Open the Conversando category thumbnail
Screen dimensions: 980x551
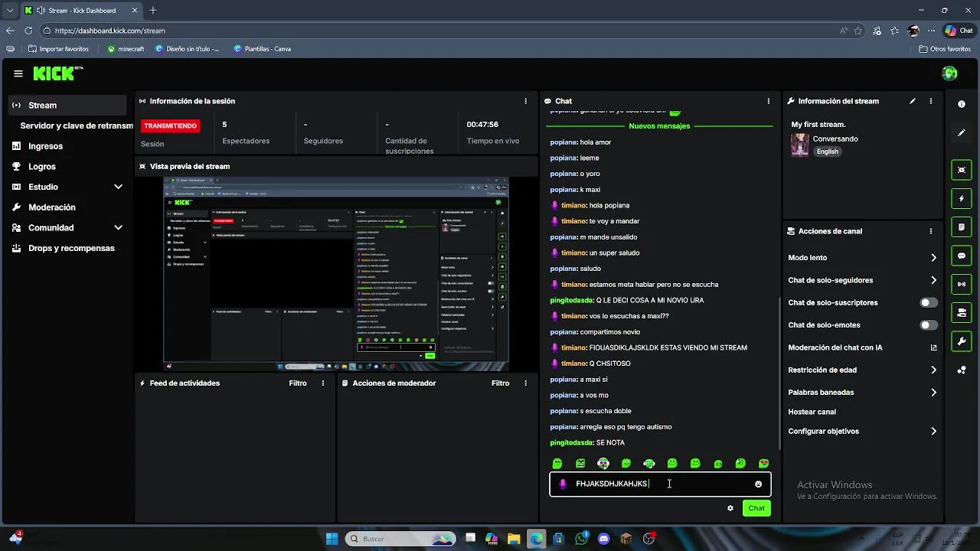tap(800, 145)
